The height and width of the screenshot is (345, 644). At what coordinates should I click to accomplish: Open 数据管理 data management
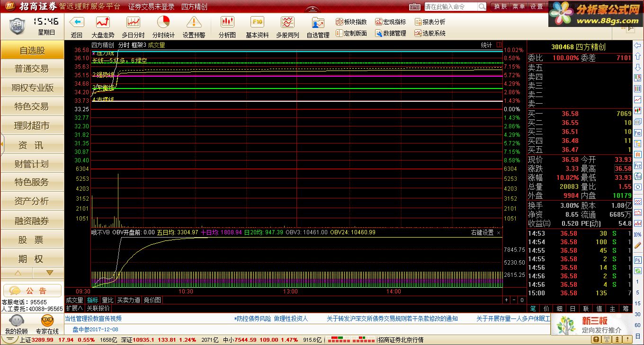391,33
